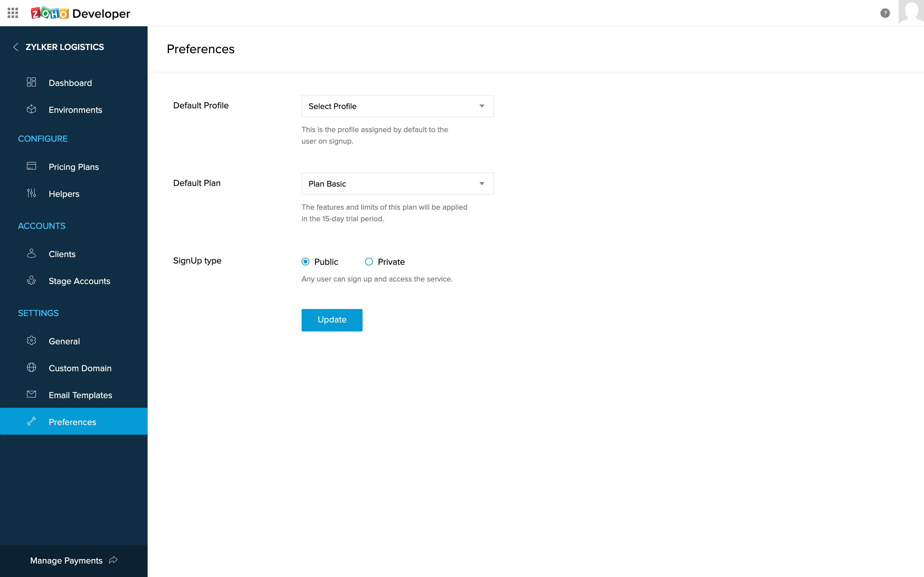Select the Public signup radio button

pyautogui.click(x=305, y=262)
